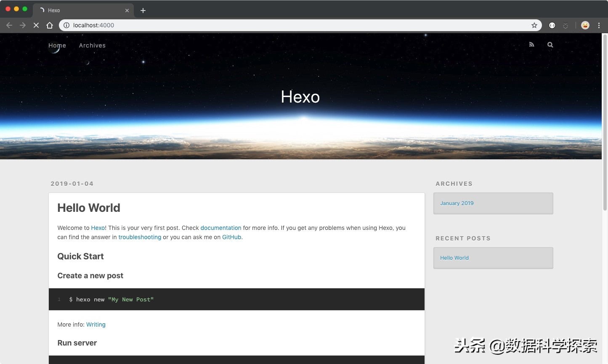Image resolution: width=608 pixels, height=364 pixels.
Task: Open the troubleshooting link
Action: pos(140,237)
